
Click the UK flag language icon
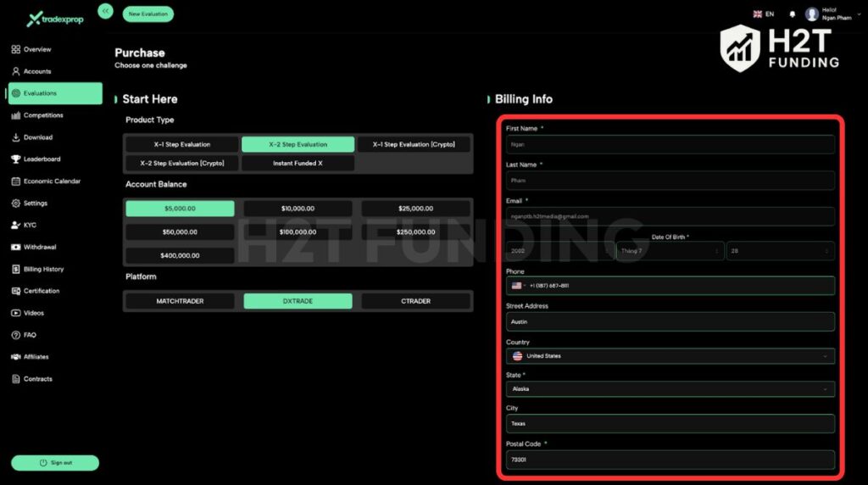coord(757,14)
